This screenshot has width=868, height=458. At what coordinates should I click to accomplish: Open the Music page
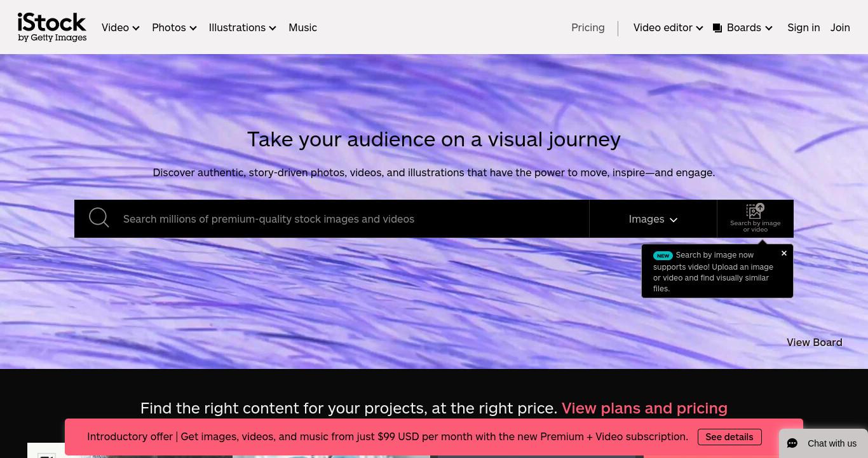[302, 27]
